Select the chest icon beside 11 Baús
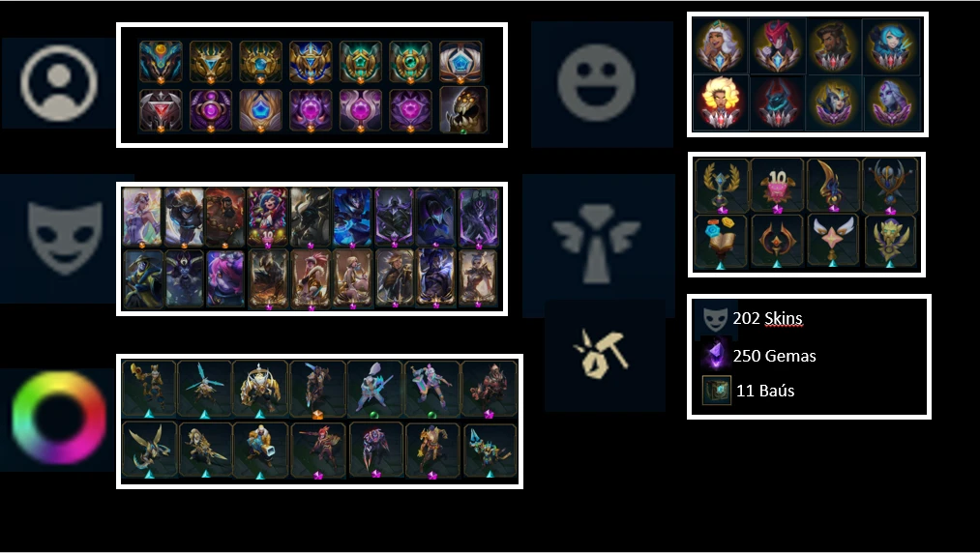This screenshot has width=980, height=553. pos(716,391)
